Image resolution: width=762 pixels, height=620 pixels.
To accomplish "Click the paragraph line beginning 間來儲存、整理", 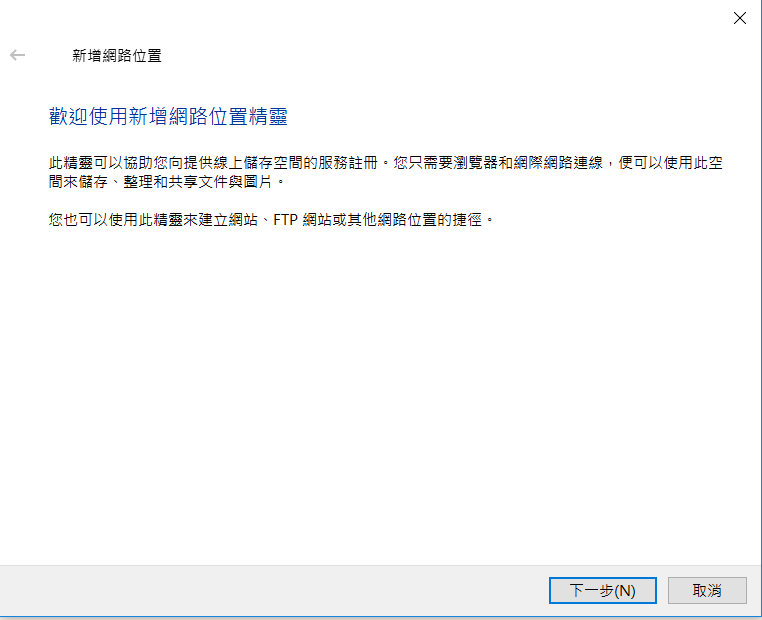I will coord(167,182).
